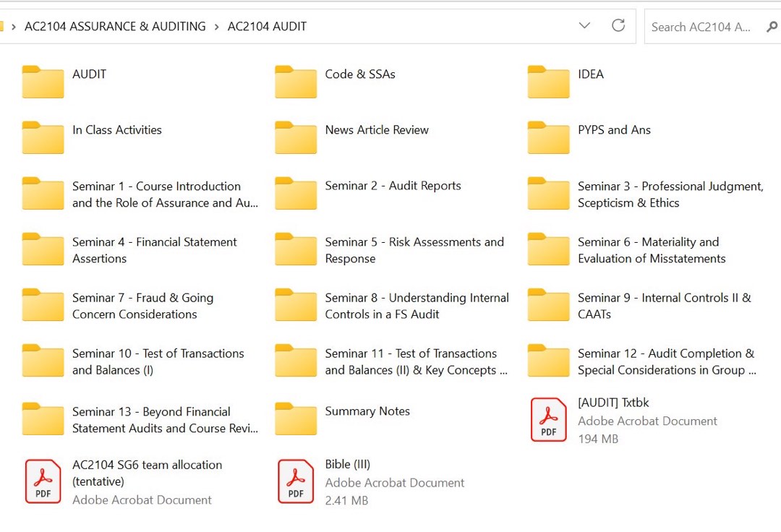Open the address bar dropdown chevron
Viewport: 781px width, 532px height.
pos(584,25)
